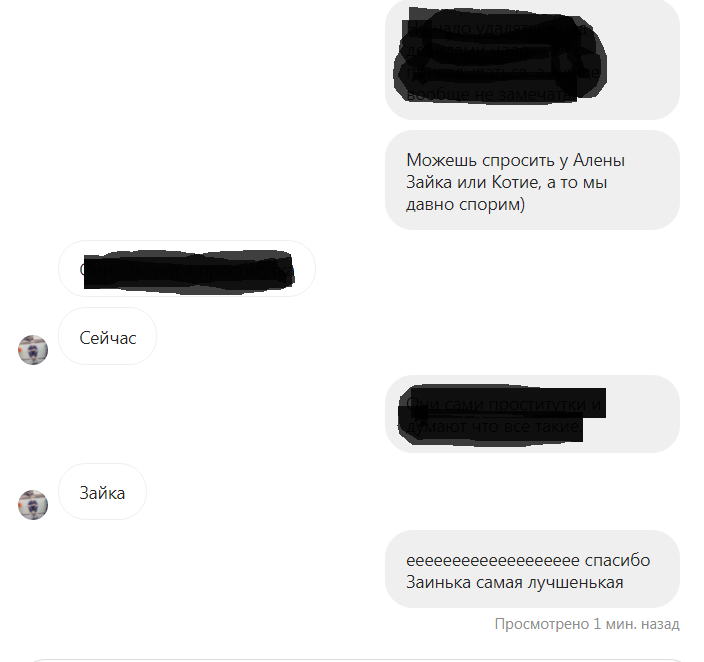This screenshot has width=704, height=662.
Task: Click the line "Зайка или Котие, а то мы"
Action: pyautogui.click(x=506, y=182)
